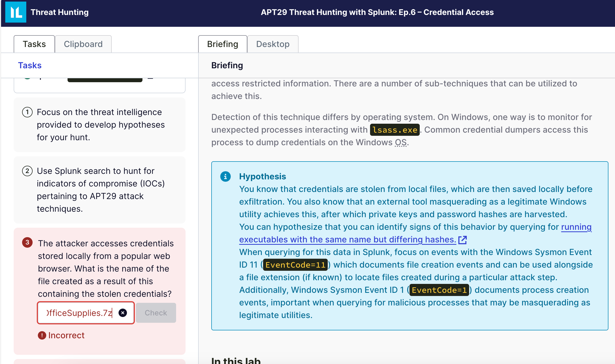
Task: Open the external link icon after hashes
Action: coord(462,240)
